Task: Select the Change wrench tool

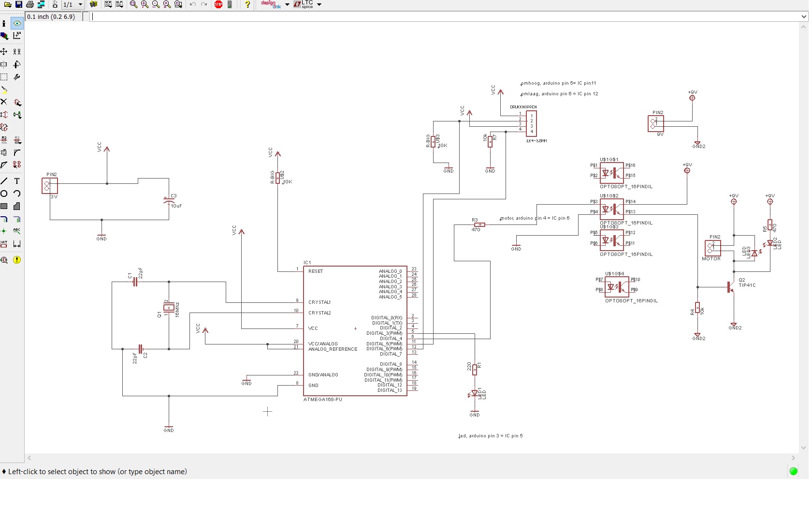Action: pos(17,77)
